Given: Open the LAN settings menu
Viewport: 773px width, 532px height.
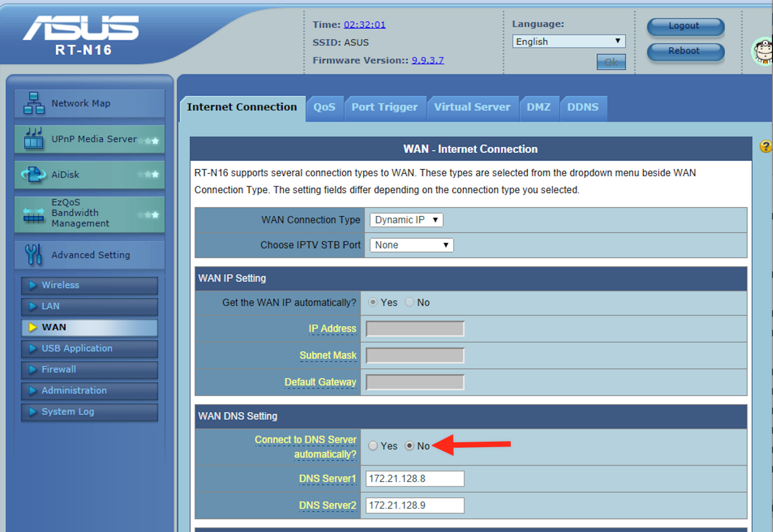Looking at the screenshot, I should click(90, 307).
